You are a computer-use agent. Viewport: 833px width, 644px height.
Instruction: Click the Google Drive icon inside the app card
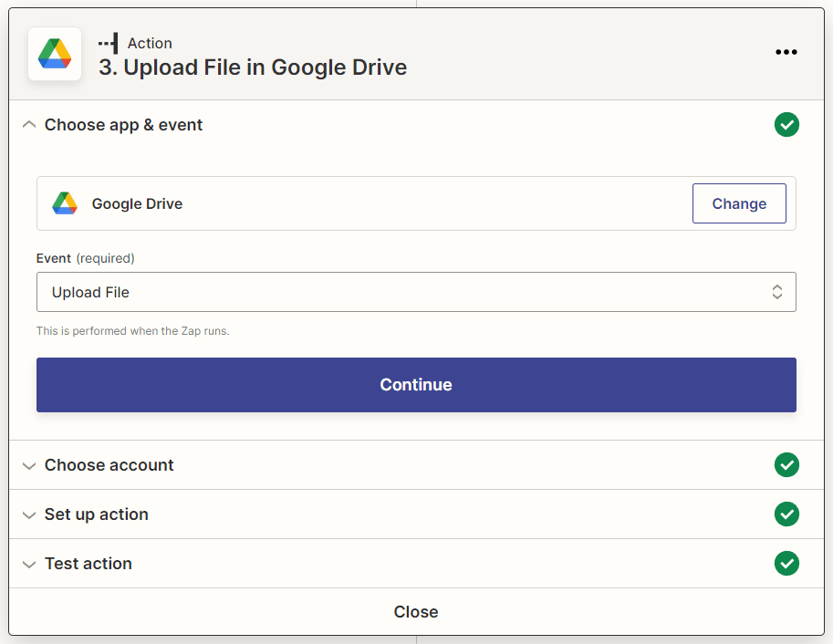pyautogui.click(x=64, y=203)
